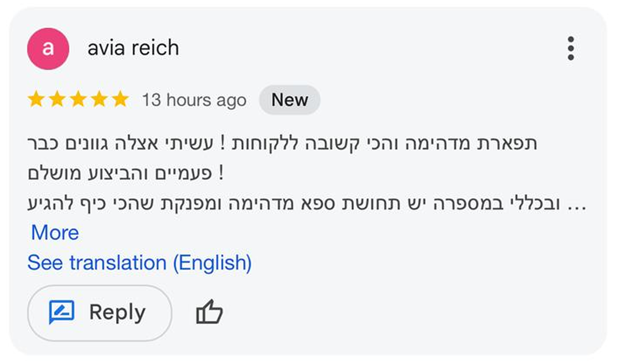Screen dimensions: 617x364
Task: Expand the review with More link
Action: (55, 233)
